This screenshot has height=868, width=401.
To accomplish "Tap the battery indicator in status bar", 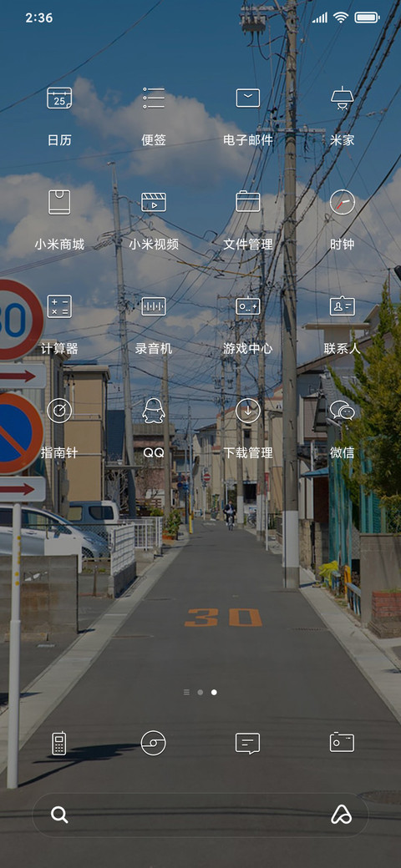I will [368, 18].
